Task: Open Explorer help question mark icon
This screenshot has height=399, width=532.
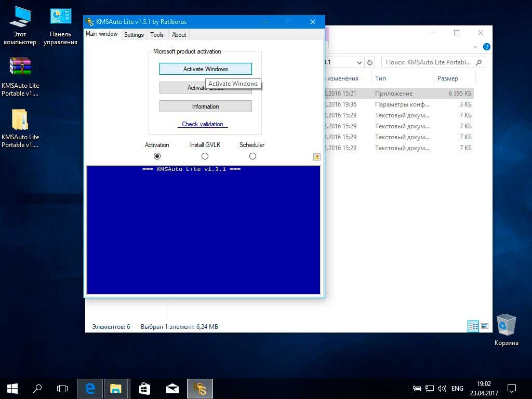Action: [486, 47]
